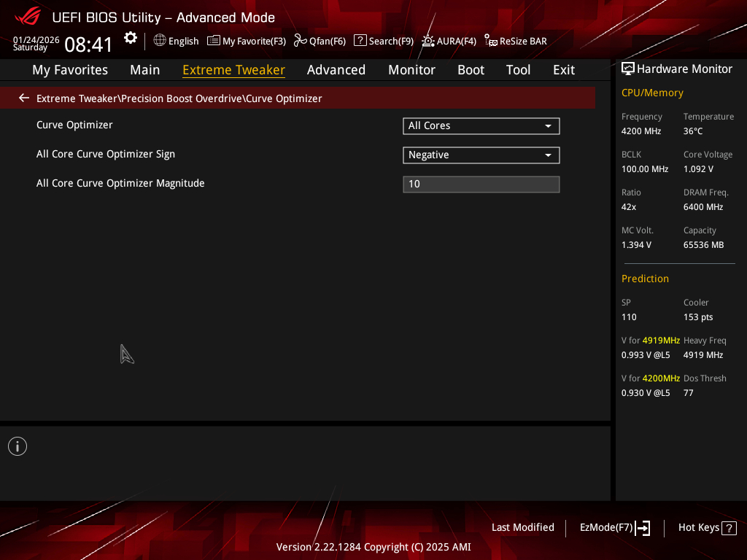Viewport: 747px width, 560px height.
Task: Click the ReSize BAR icon
Action: tap(491, 41)
